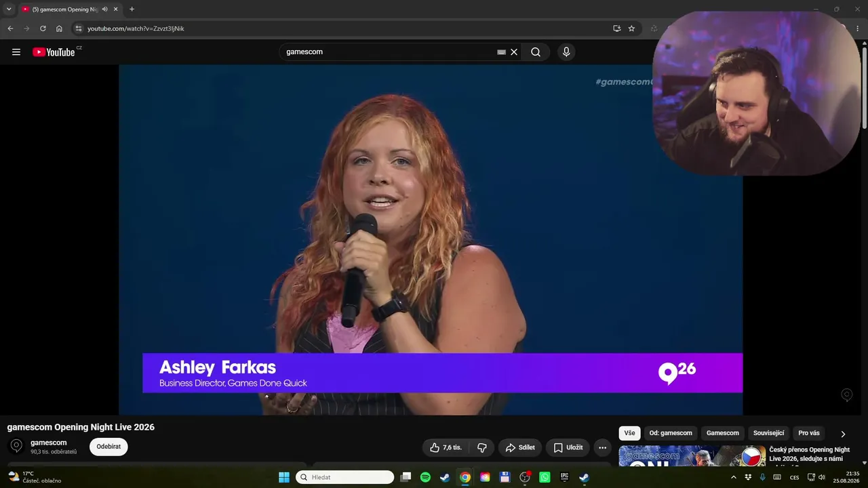The height and width of the screenshot is (488, 868).
Task: Visit the gamescom channel name link
Action: 49,443
